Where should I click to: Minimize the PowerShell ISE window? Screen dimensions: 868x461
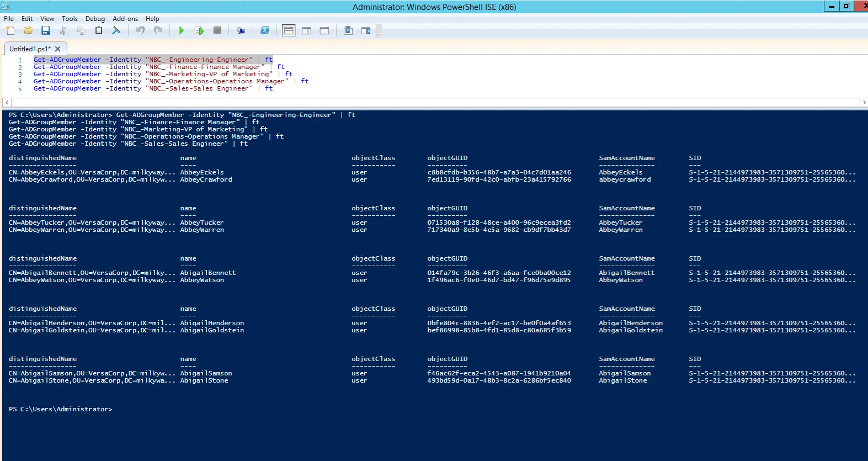[x=832, y=6]
